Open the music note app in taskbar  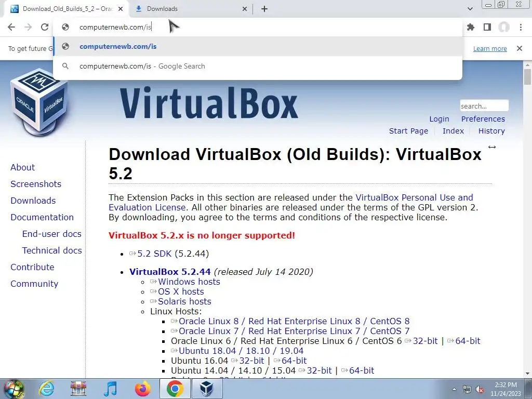click(x=110, y=389)
